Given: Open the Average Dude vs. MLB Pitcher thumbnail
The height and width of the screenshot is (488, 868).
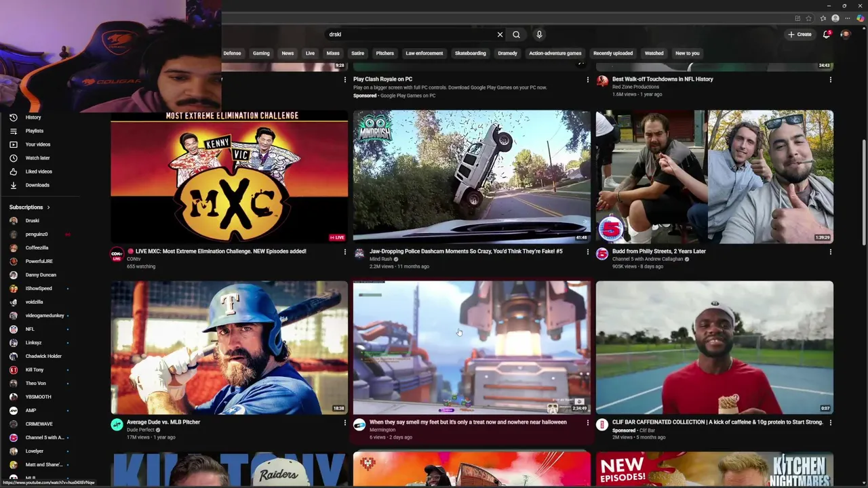Looking at the screenshot, I should (x=229, y=347).
